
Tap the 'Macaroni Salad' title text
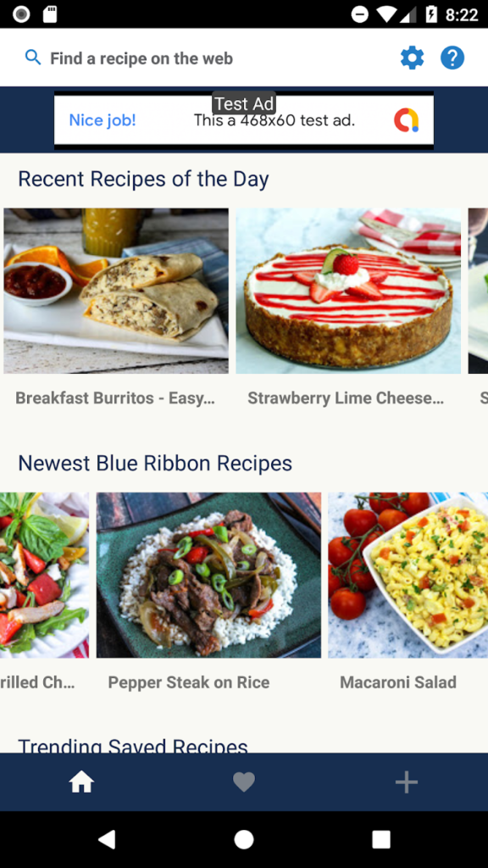[x=398, y=682]
